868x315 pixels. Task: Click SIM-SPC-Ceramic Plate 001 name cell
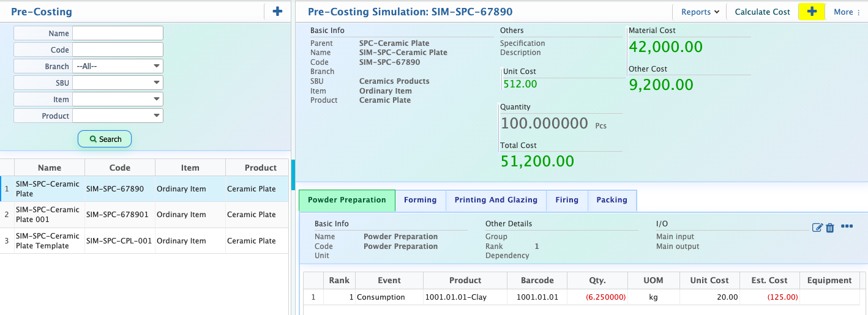(x=50, y=215)
